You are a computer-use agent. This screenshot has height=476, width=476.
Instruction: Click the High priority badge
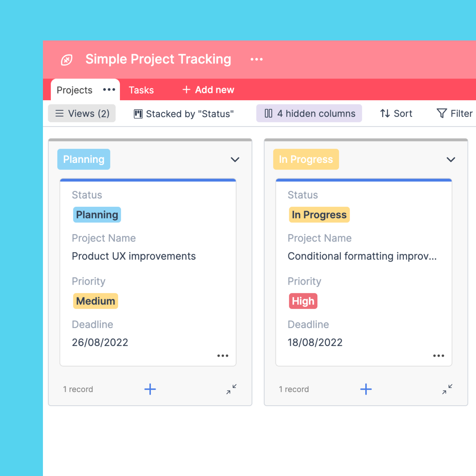(303, 301)
